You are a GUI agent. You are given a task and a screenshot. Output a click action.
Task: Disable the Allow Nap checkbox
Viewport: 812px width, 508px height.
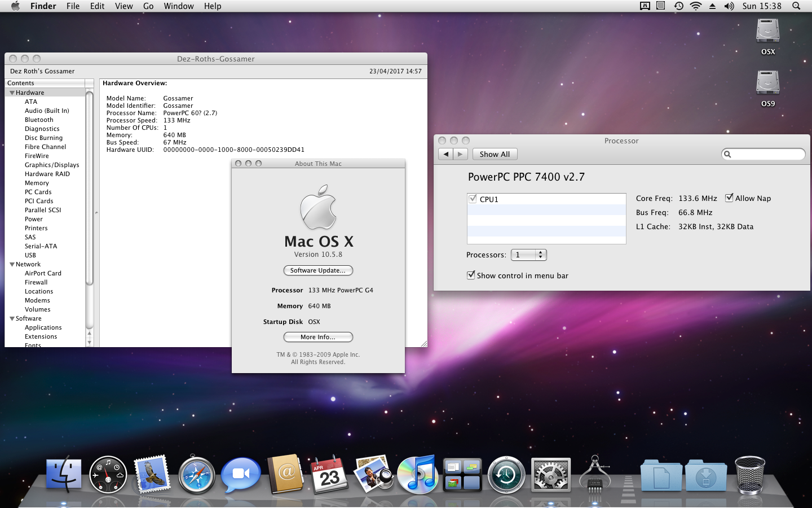(x=729, y=198)
